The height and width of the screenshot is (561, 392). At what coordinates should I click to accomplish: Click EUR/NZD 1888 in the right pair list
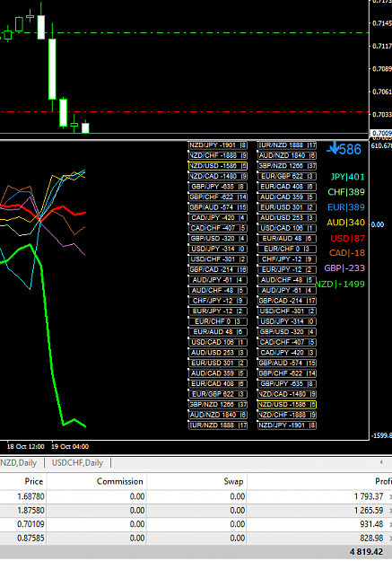(287, 145)
